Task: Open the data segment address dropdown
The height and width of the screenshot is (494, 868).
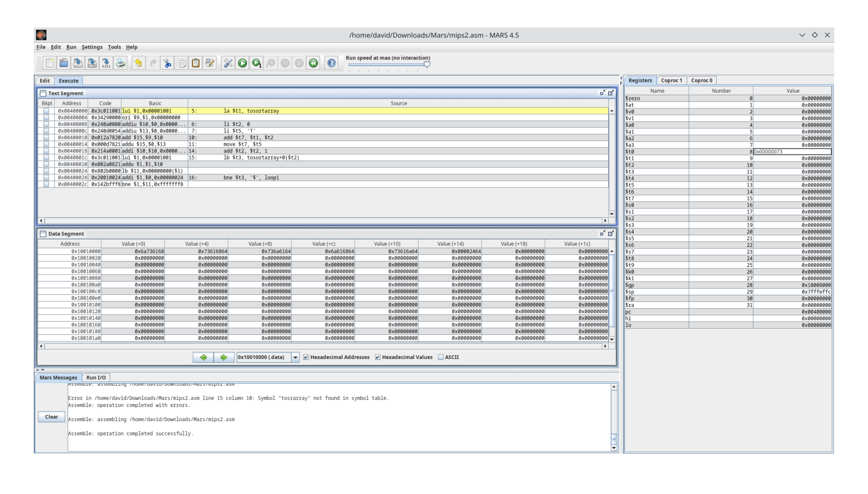Action: click(x=296, y=357)
